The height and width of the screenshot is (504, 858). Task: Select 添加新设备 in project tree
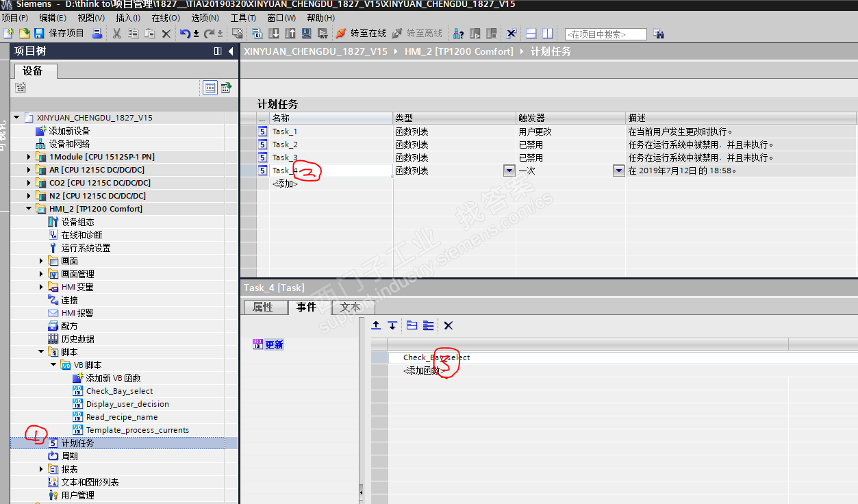click(x=68, y=131)
